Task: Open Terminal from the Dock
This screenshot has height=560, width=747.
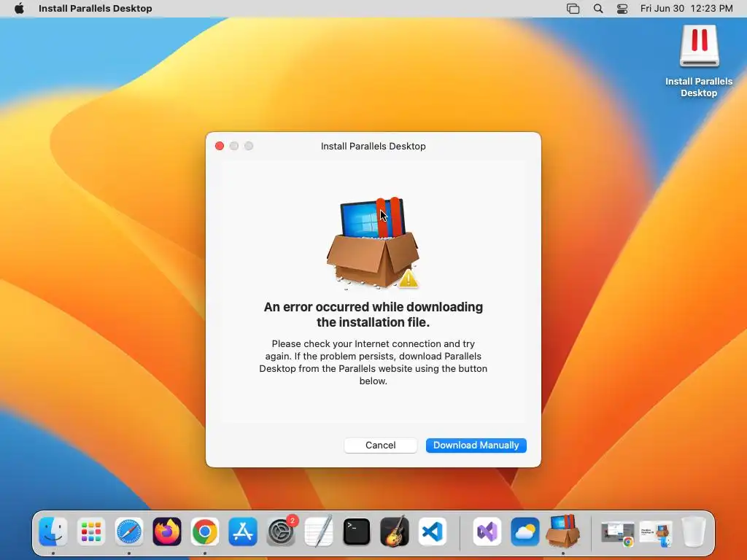Action: tap(357, 532)
